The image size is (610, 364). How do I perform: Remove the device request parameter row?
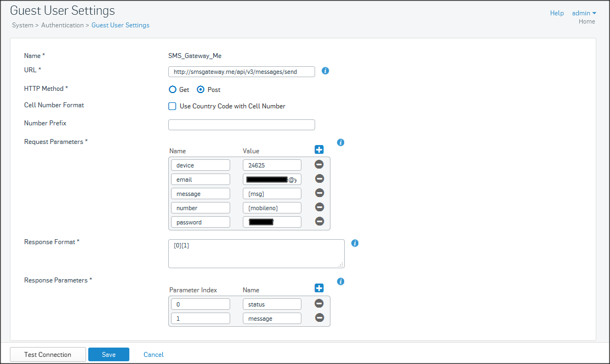(x=319, y=164)
